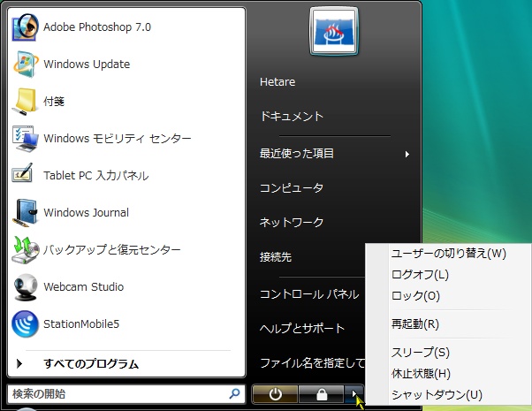Open the Hetare user folder link
Screen dimensions: 532x411
click(x=277, y=82)
